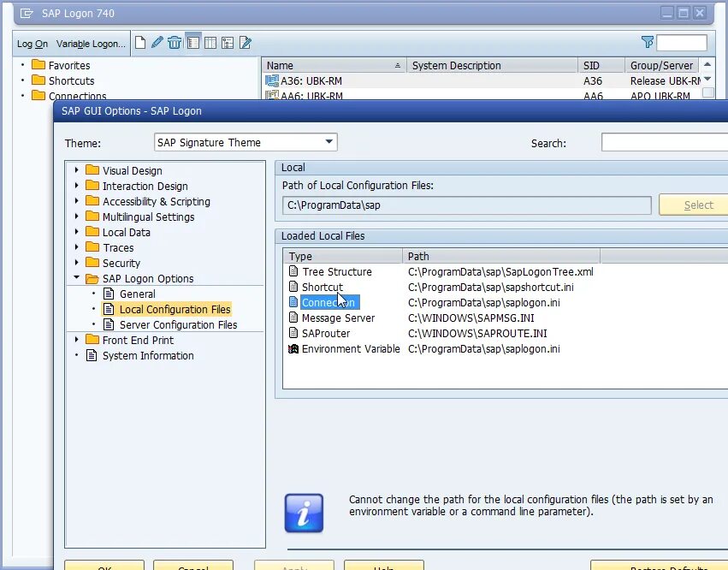Click the Front End Print folder icon
Screen dimensions: 728x570
point(92,339)
